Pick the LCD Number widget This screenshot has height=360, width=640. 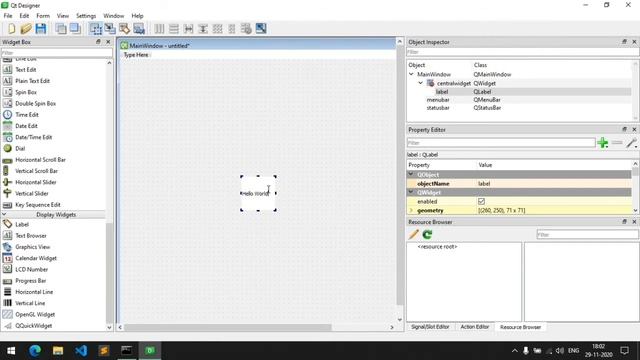click(x=31, y=269)
